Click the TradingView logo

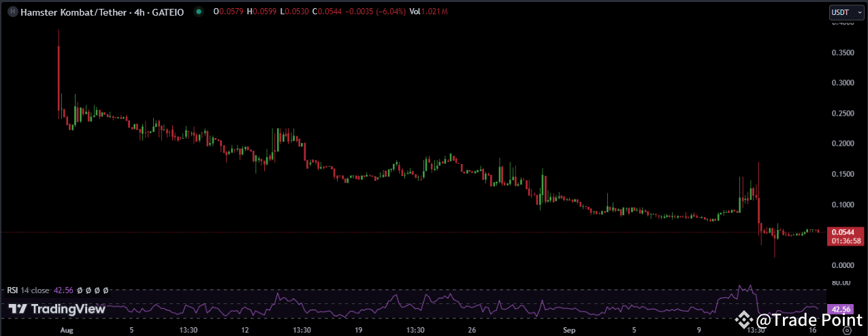[57, 309]
